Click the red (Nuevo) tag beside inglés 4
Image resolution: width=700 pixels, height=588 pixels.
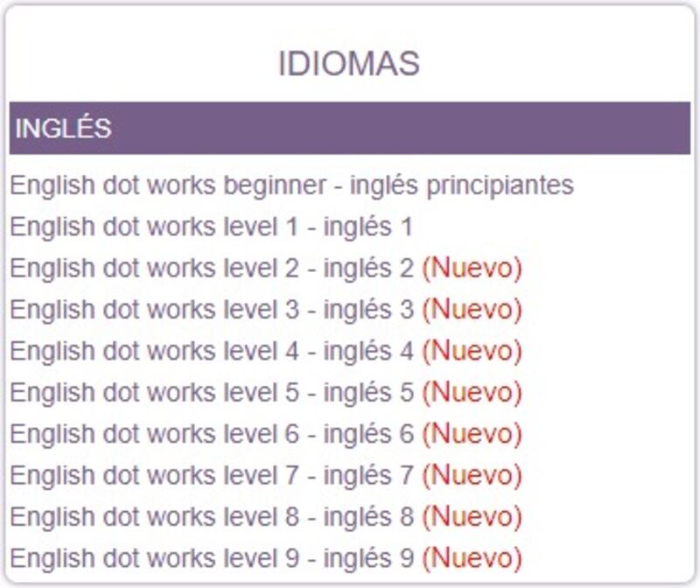point(472,351)
